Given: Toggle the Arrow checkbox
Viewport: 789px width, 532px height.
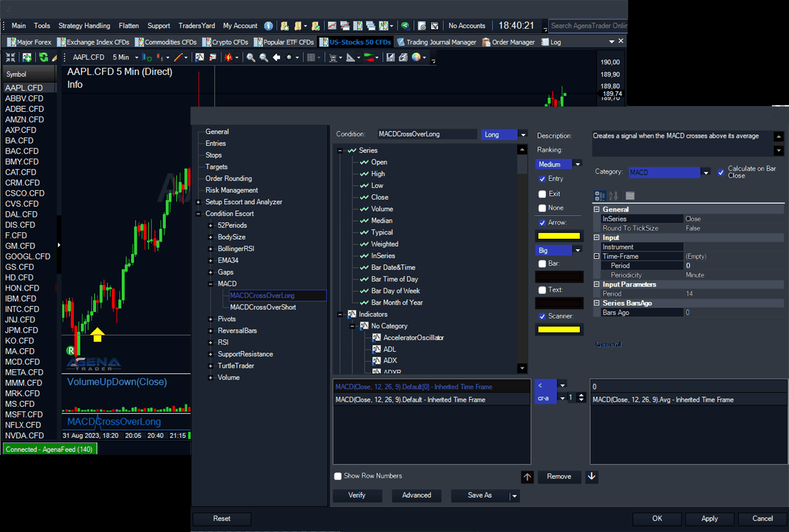Looking at the screenshot, I should point(542,223).
